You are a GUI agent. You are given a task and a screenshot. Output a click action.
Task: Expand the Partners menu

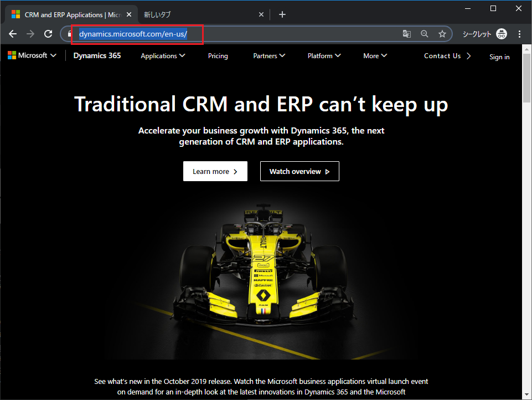pos(269,56)
